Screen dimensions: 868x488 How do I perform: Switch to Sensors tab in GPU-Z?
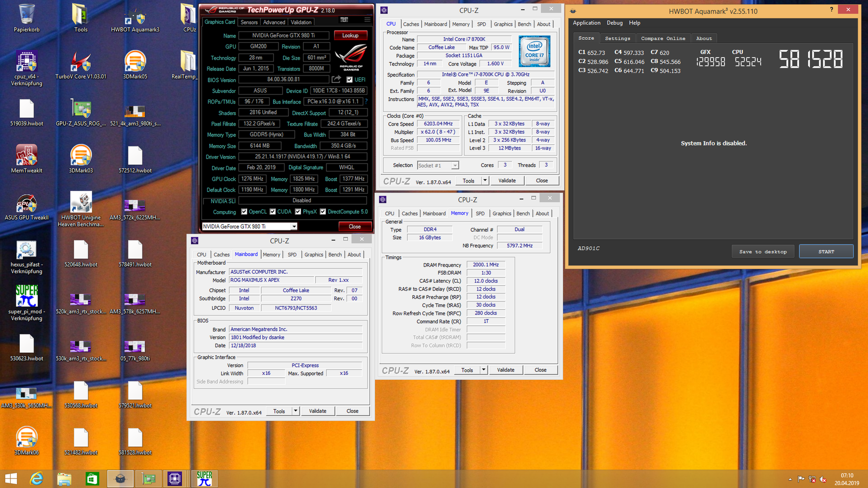249,22
